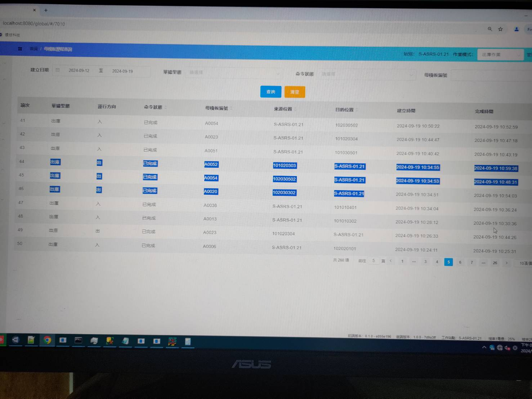This screenshot has width=532, height=399.
Task: Go to pagination page 6
Action: click(x=460, y=262)
